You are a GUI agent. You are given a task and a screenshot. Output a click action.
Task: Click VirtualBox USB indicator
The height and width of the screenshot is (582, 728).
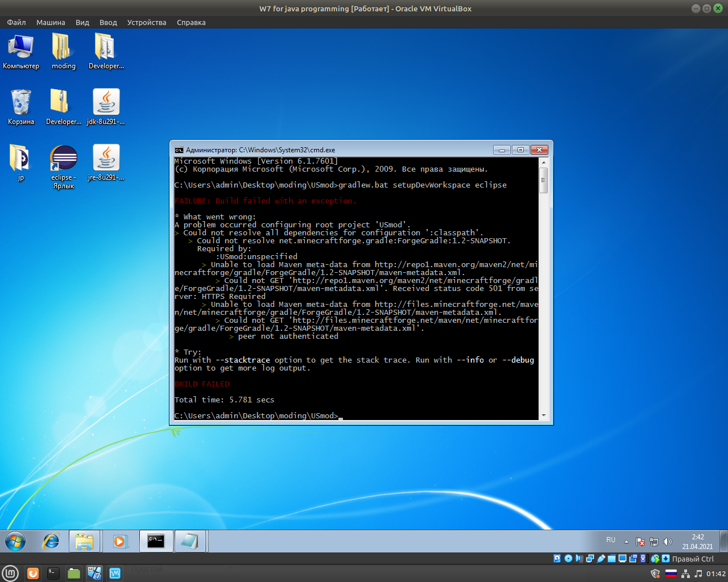click(601, 559)
